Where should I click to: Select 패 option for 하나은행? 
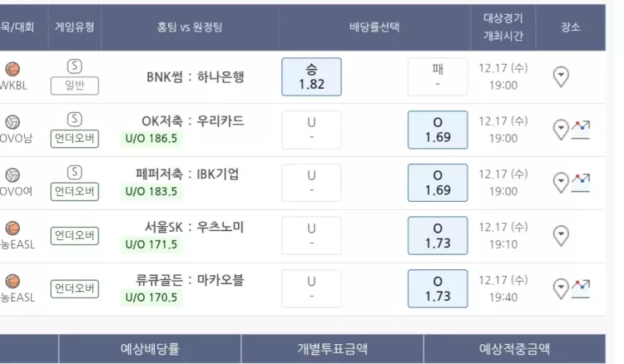coord(438,77)
